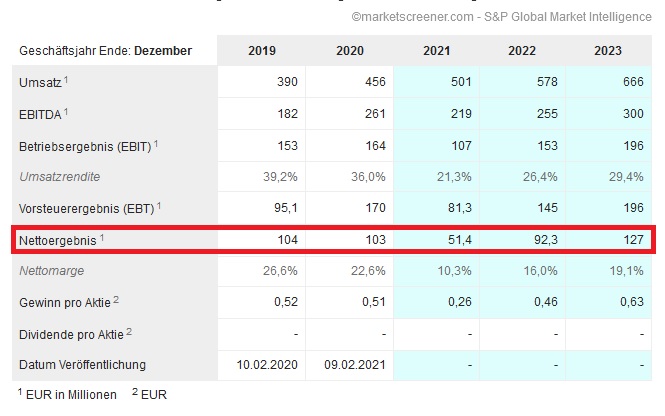
Task: Select the 2022 column header
Action: pos(523,50)
